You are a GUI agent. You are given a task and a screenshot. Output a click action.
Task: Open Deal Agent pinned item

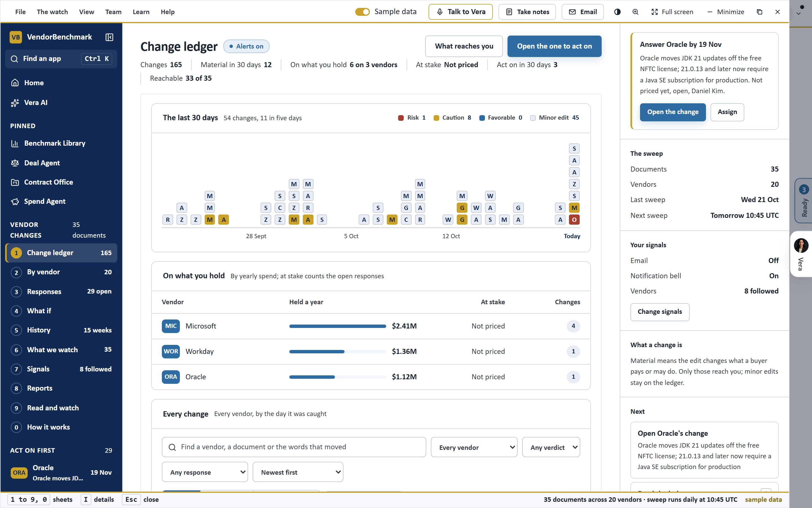point(61,163)
